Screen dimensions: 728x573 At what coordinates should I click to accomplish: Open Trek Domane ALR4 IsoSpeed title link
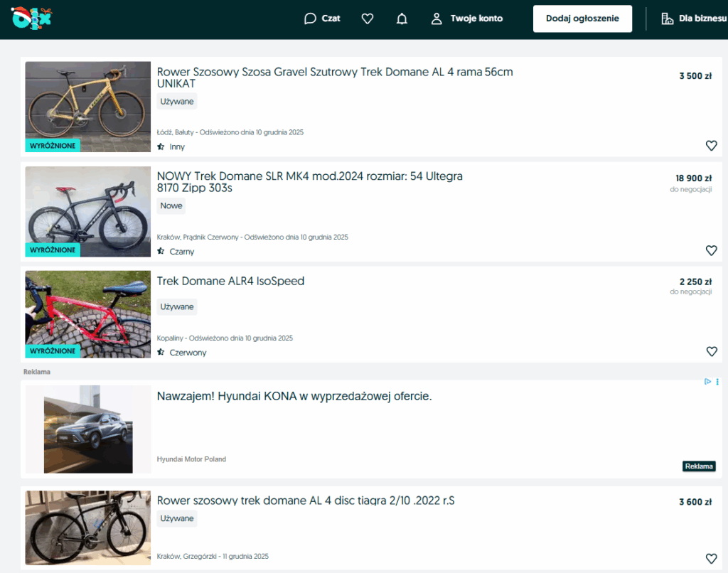(x=230, y=281)
